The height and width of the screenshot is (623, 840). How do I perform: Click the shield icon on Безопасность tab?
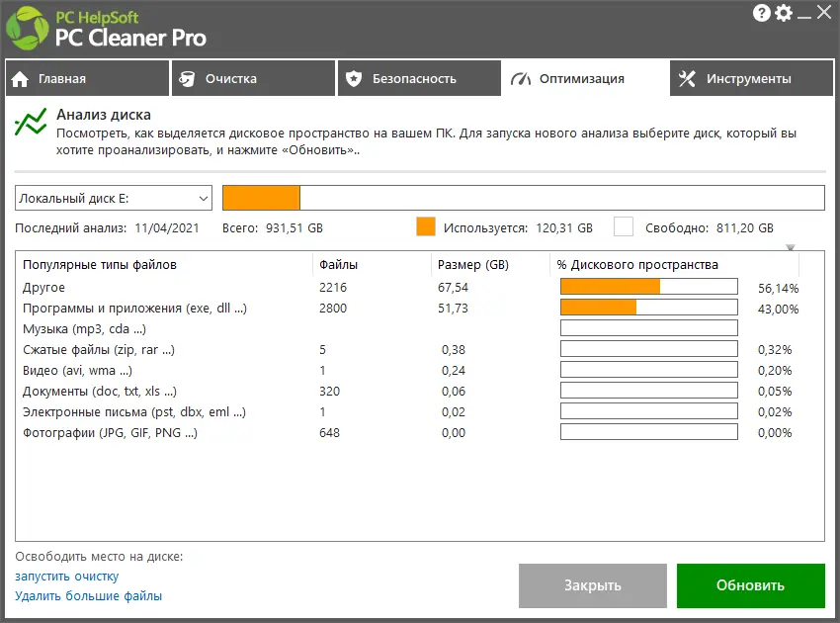(x=354, y=79)
